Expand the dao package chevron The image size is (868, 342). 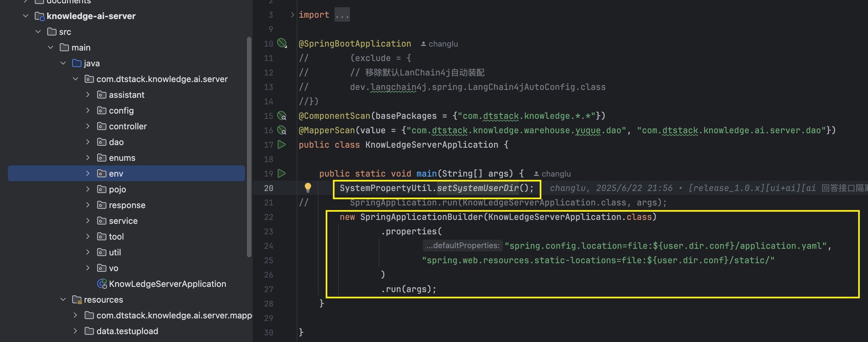pos(88,142)
